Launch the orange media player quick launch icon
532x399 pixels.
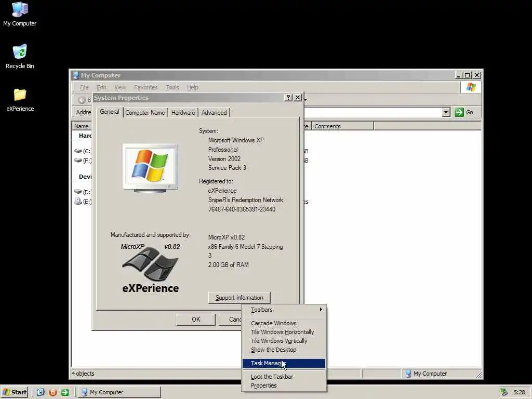click(x=53, y=392)
